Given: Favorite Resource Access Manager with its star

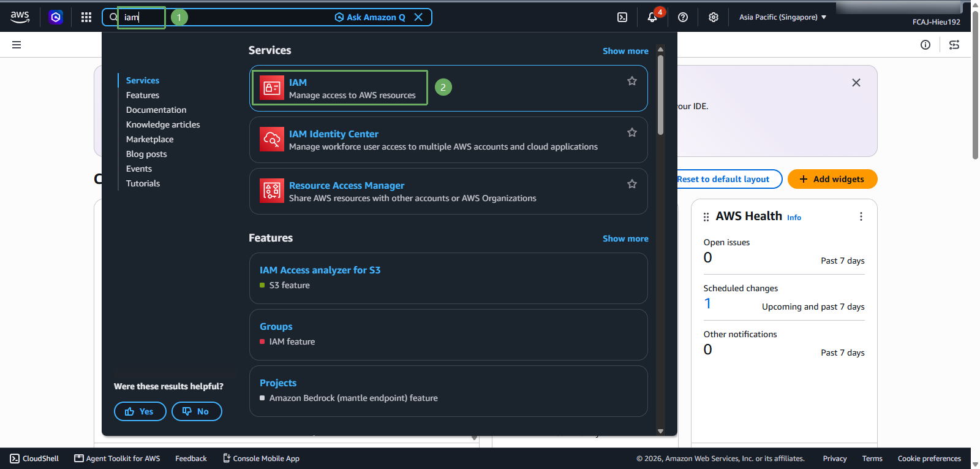Looking at the screenshot, I should (x=632, y=184).
